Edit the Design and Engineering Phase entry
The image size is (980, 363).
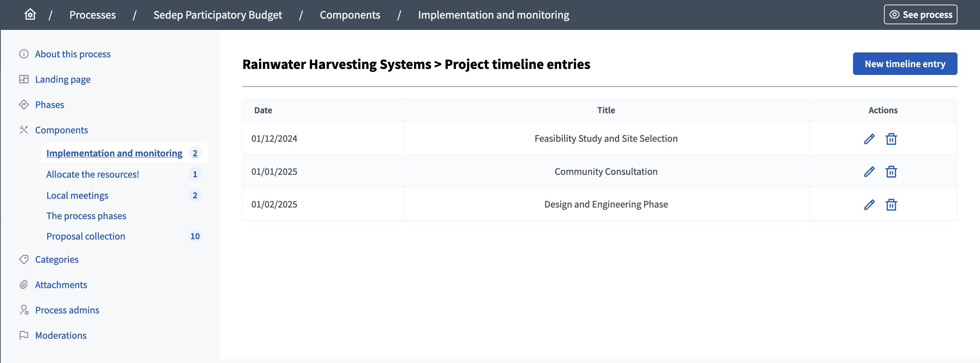(869, 205)
